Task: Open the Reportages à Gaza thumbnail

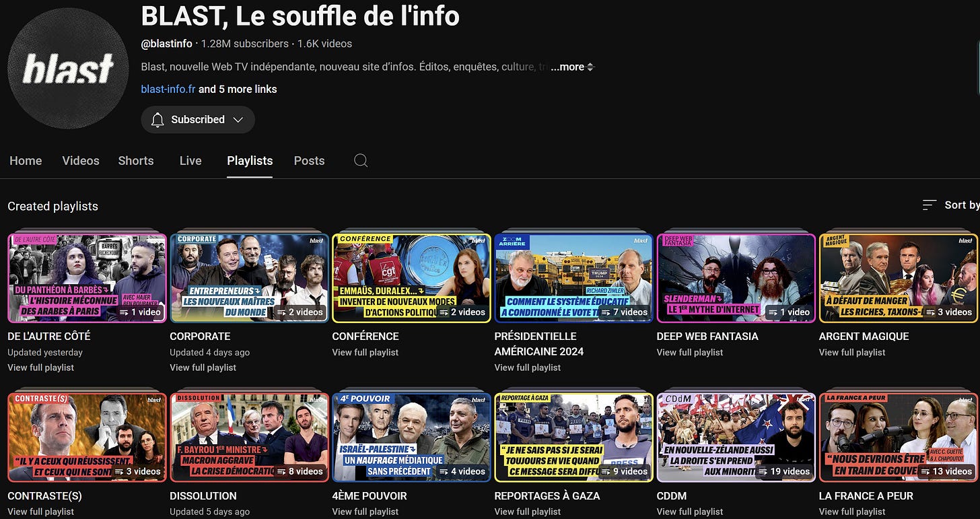Action: 573,438
